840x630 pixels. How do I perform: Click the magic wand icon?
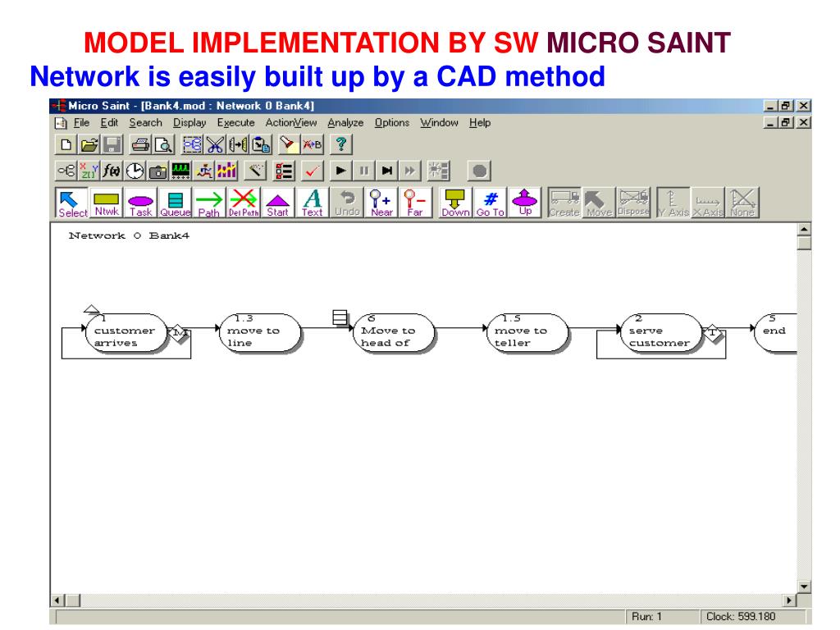[256, 171]
